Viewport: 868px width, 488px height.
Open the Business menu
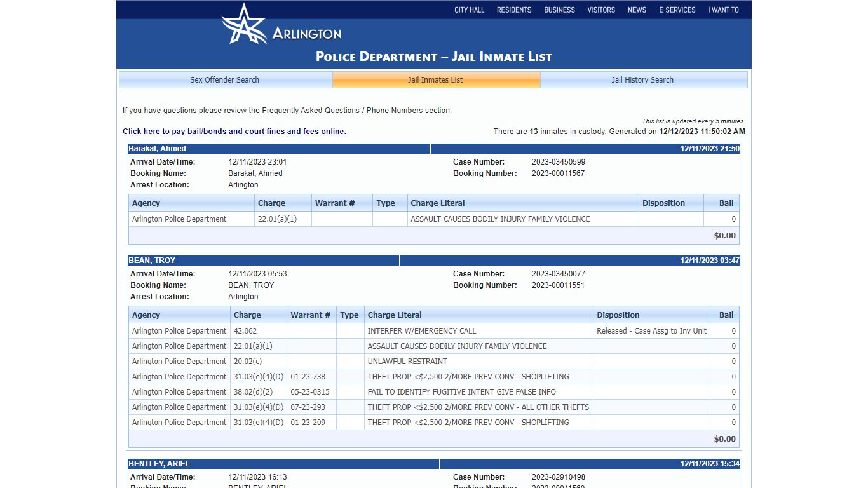point(559,10)
